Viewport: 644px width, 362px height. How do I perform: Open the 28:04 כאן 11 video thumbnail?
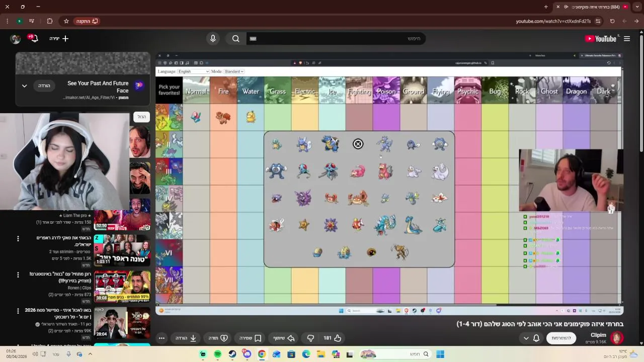pos(122,322)
